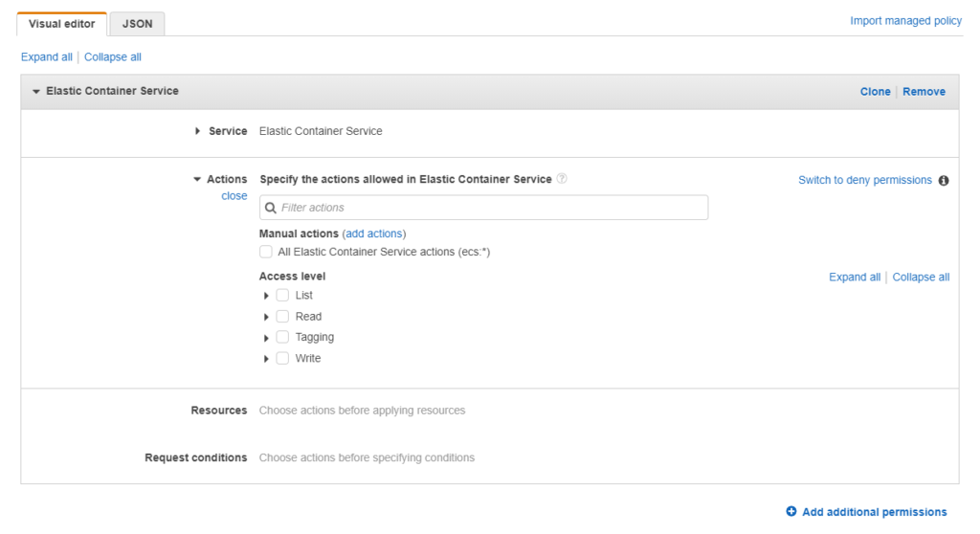Enable the List access level checkbox
980x534 pixels.
tap(282, 296)
